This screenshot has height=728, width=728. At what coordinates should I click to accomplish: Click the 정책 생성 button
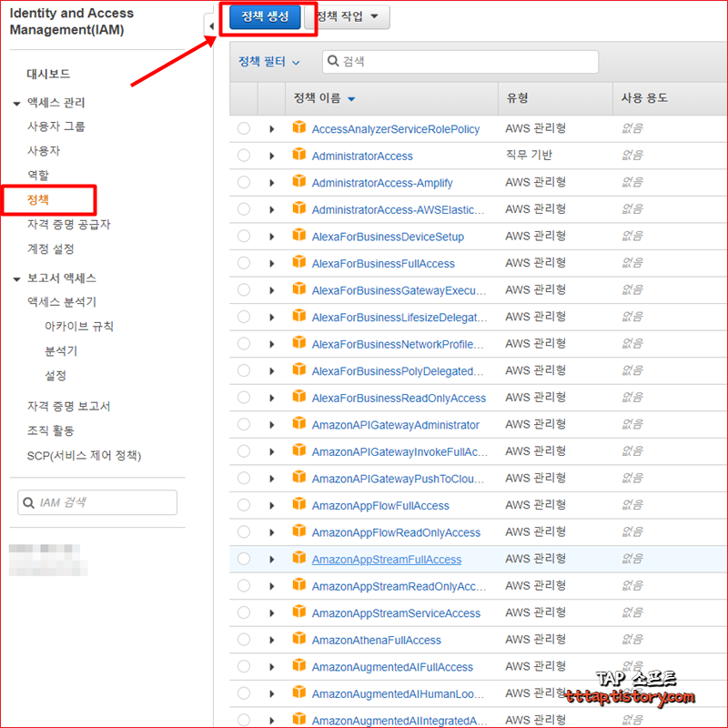(265, 17)
